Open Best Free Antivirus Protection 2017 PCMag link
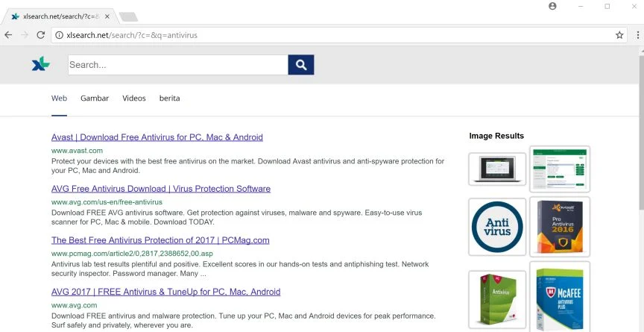 point(160,240)
